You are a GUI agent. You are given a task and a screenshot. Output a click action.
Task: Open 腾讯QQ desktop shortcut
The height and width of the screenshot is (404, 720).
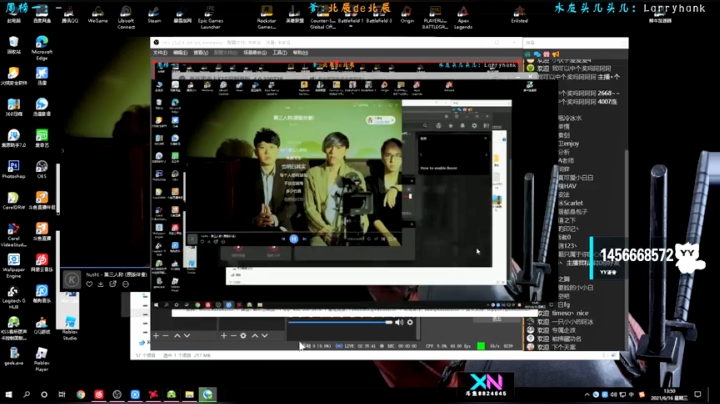click(69, 14)
